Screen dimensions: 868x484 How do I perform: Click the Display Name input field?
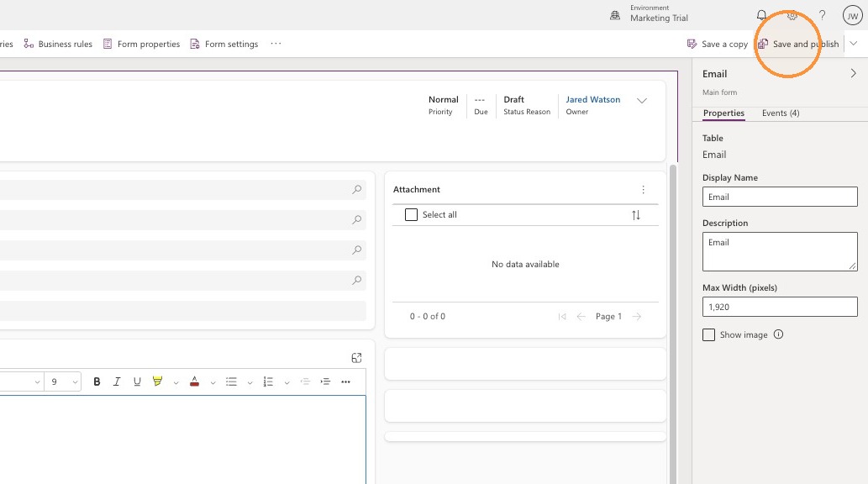[780, 197]
